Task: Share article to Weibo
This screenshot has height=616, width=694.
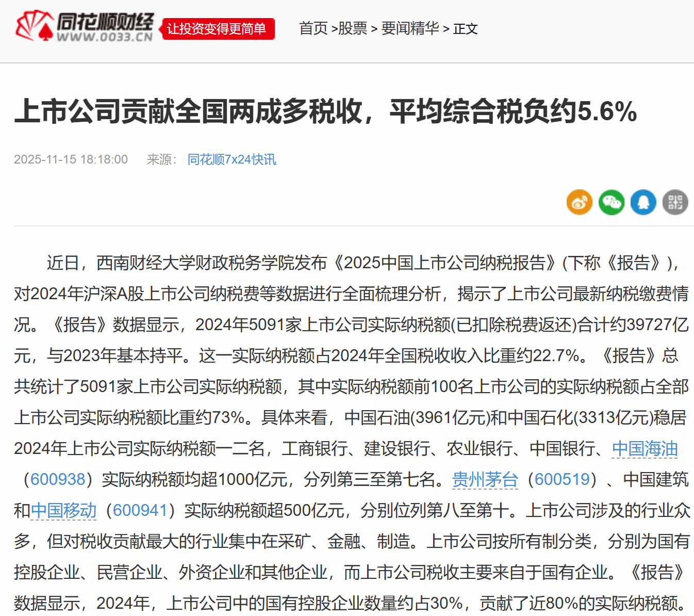Action: click(579, 202)
